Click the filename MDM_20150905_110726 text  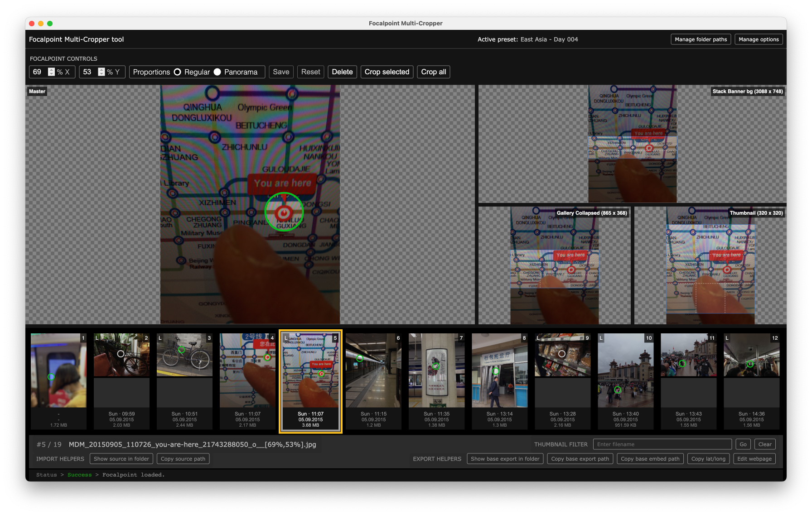192,444
